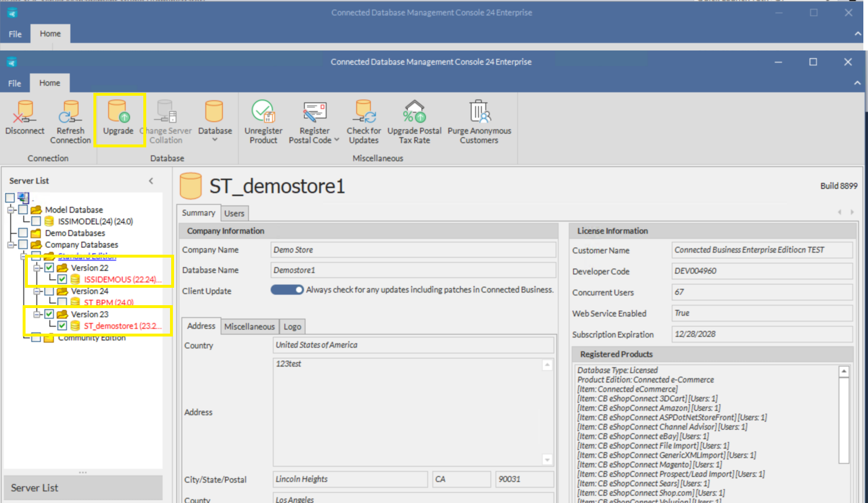The height and width of the screenshot is (503, 868).
Task: Uncheck the Version 22 folder checkbox
Action: [49, 268]
